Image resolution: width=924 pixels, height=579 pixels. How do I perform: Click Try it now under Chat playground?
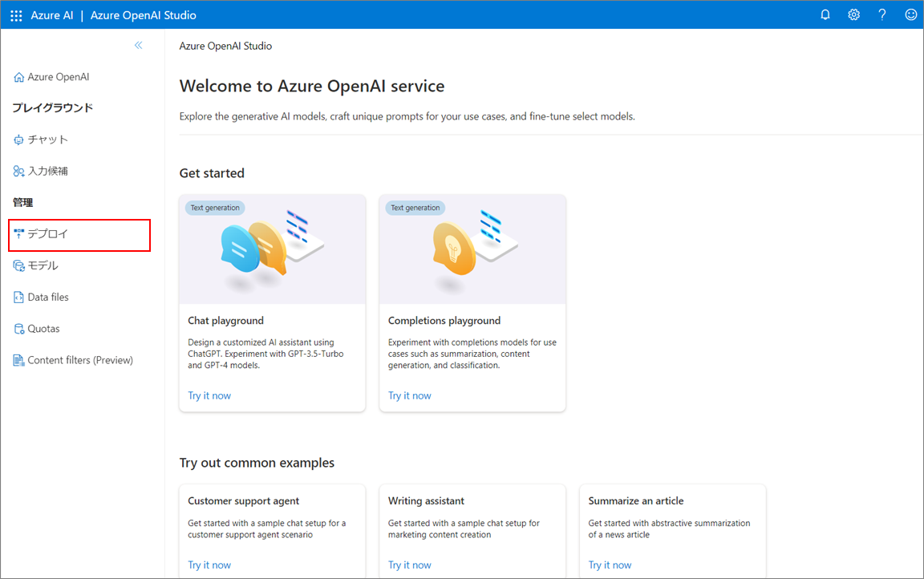pos(209,396)
